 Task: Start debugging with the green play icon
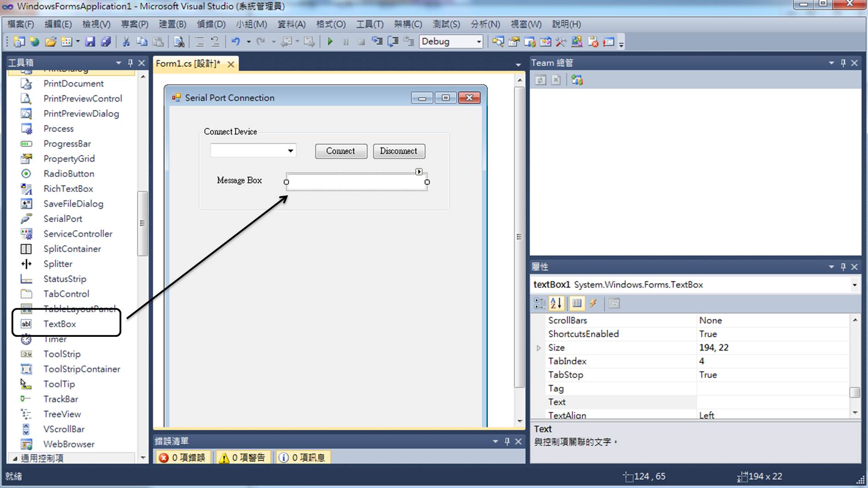pyautogui.click(x=330, y=42)
